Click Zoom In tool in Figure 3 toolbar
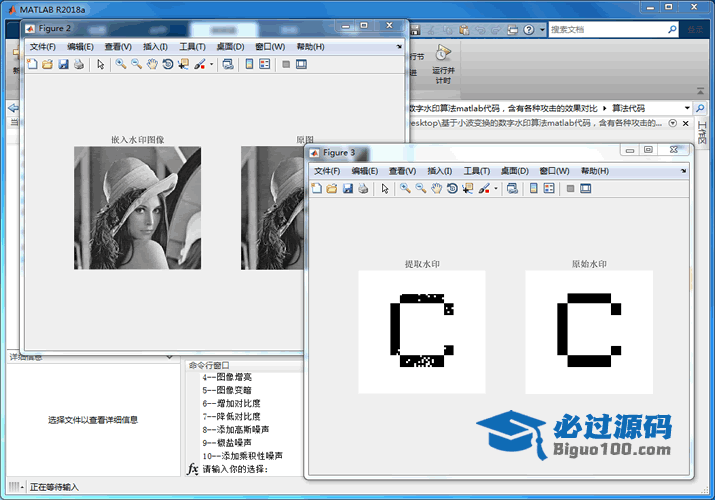This screenshot has width=715, height=500. pos(405,188)
